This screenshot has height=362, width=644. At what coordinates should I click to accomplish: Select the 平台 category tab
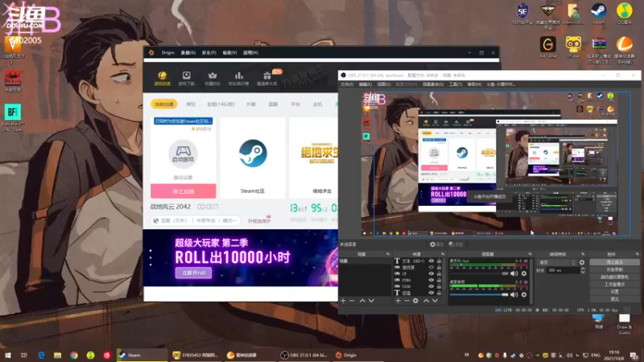[x=295, y=105]
